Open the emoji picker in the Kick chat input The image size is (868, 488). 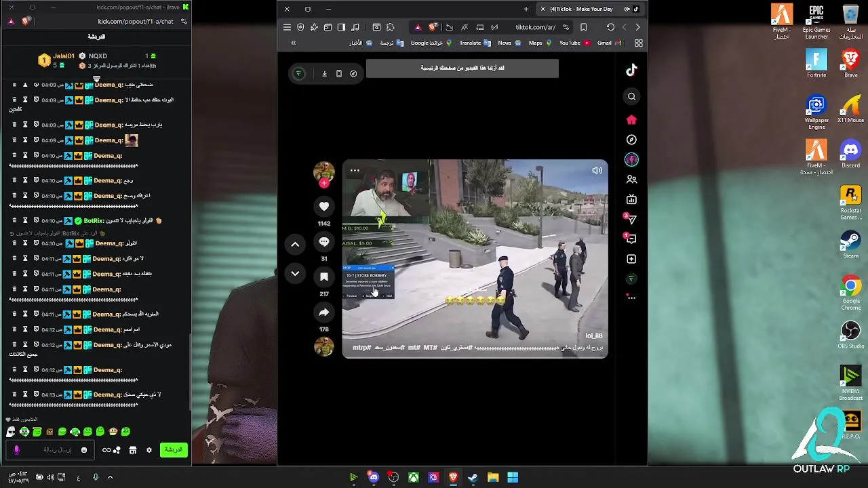[x=84, y=449]
